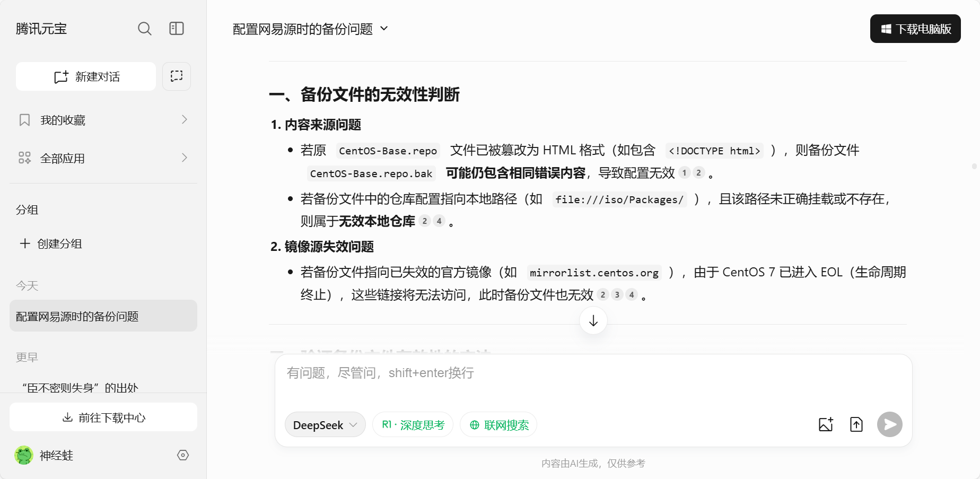Open conversation title dropdown at top
Screen dimensions: 980x479
tap(310, 29)
